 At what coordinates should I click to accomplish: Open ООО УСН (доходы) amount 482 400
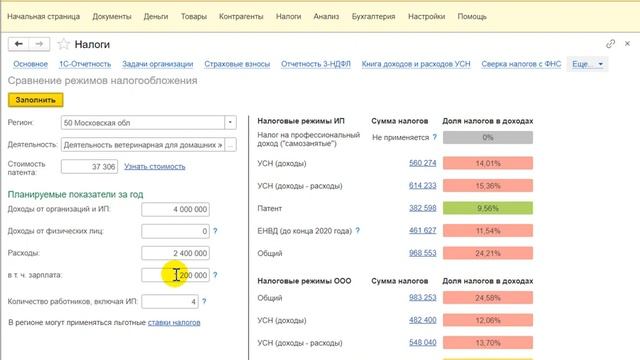pos(422,320)
